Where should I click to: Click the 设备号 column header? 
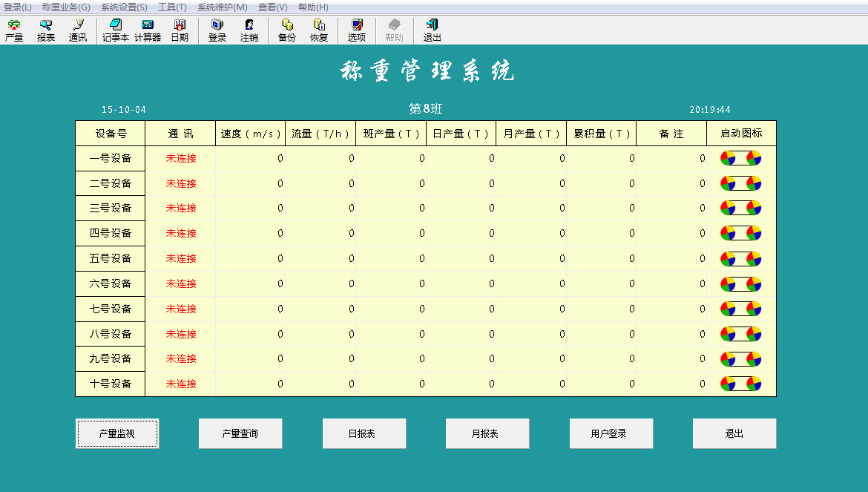(110, 134)
